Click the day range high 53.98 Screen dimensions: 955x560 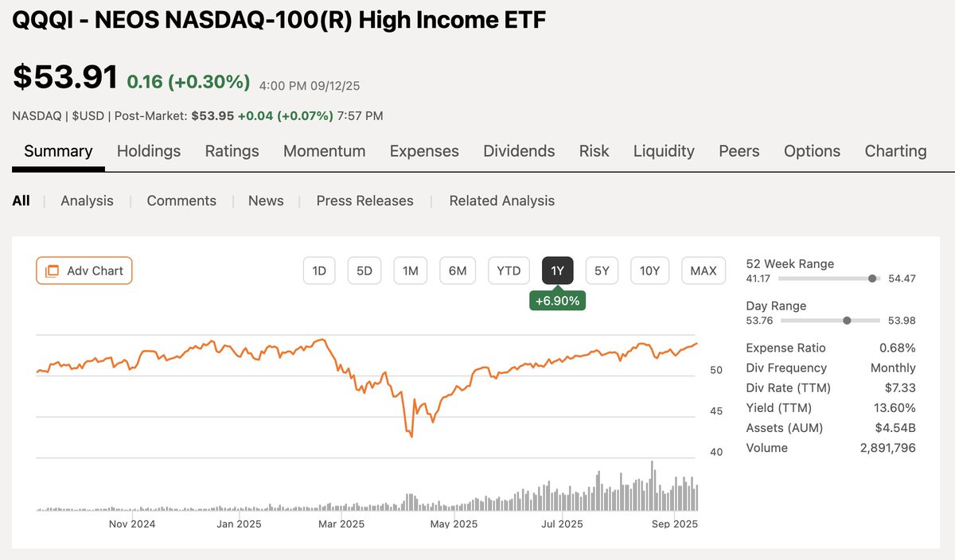tap(901, 321)
